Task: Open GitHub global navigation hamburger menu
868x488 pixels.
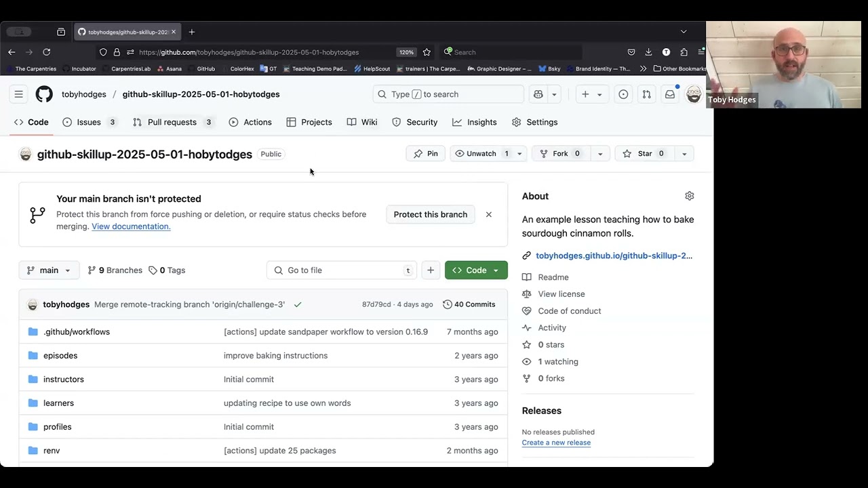Action: 19,94
